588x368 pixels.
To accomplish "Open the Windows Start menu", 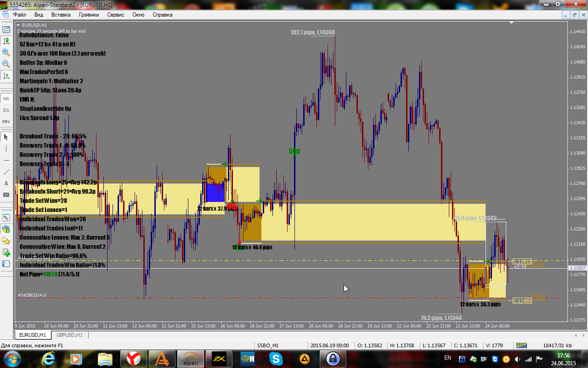I will [x=12, y=358].
